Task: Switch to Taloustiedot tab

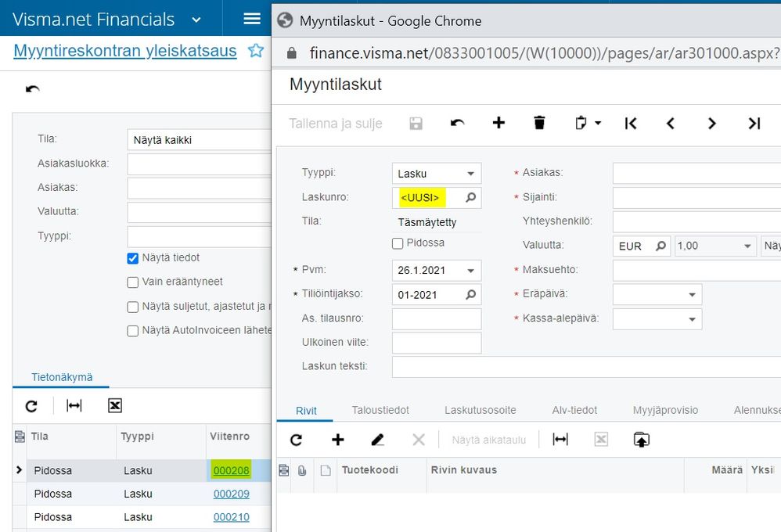Action: click(x=380, y=410)
